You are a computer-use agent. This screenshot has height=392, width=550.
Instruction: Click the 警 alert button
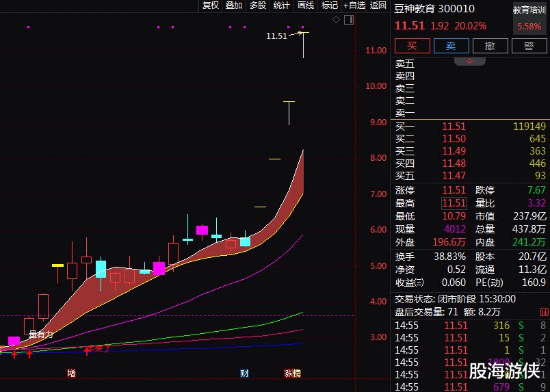pos(529,46)
